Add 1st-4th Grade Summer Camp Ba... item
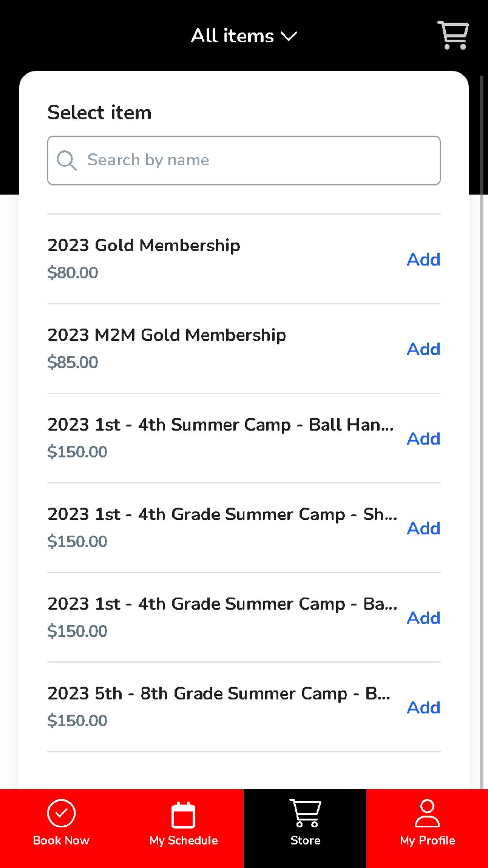The height and width of the screenshot is (868, 488). pos(423,618)
